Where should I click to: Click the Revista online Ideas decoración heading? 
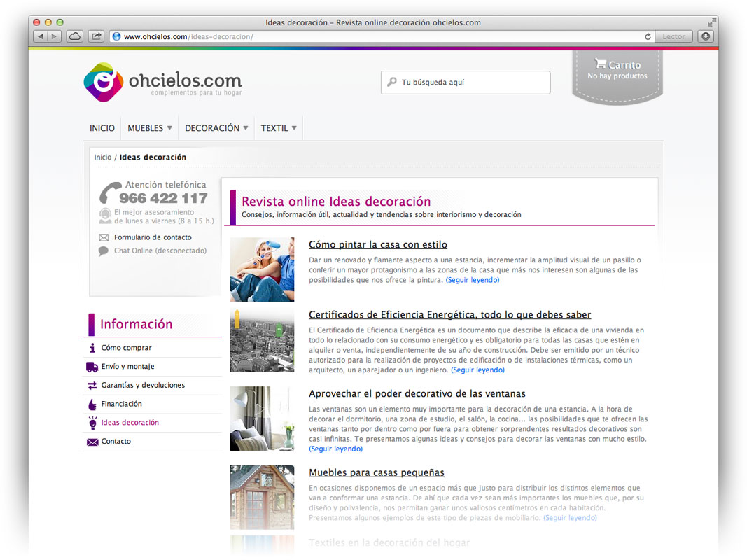tap(336, 202)
